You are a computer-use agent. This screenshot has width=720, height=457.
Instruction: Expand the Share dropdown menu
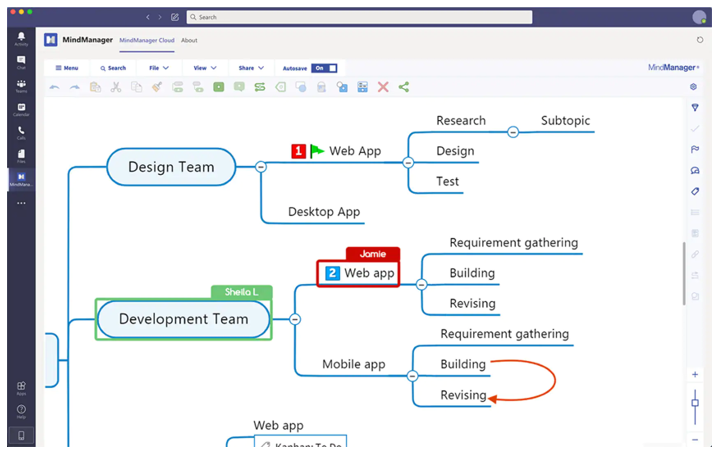[x=251, y=68]
